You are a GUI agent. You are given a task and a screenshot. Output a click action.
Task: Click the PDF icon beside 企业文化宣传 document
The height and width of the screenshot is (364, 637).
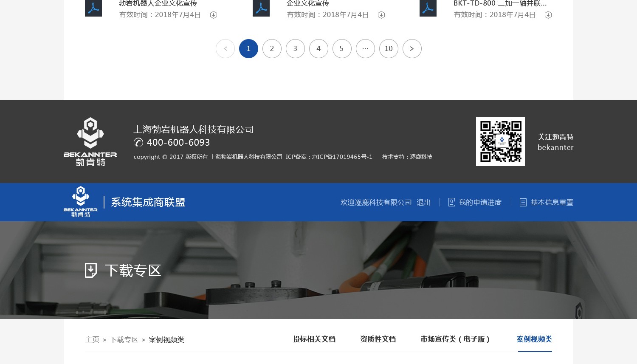coord(261,8)
